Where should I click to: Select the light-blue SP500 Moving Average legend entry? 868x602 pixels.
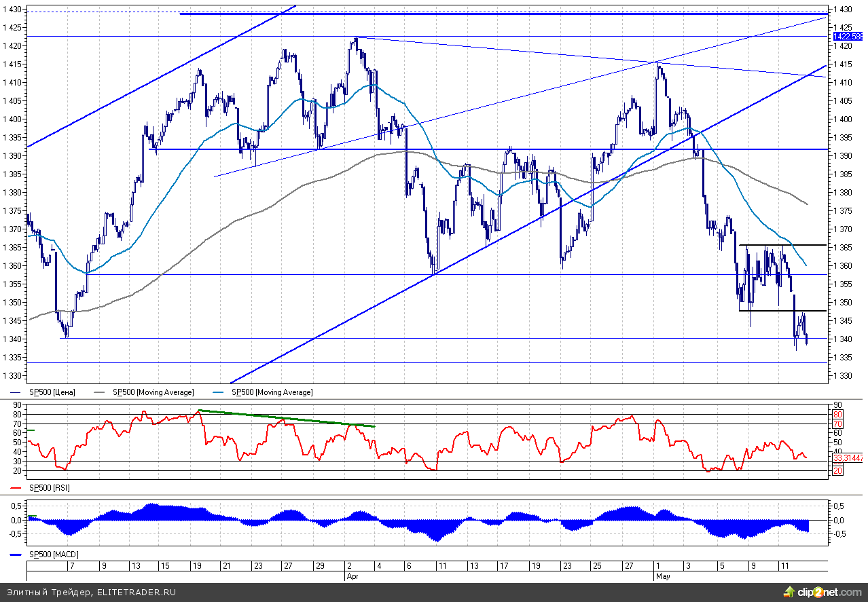(x=272, y=392)
